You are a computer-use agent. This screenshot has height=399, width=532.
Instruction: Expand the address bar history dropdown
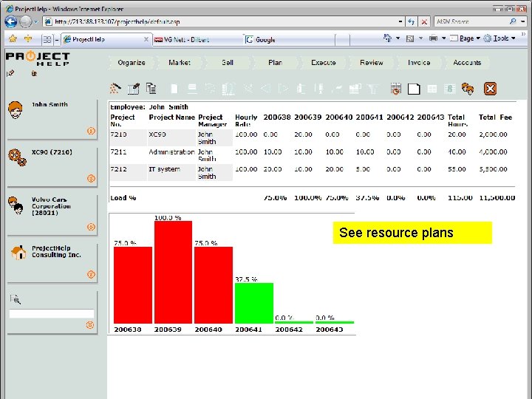400,21
